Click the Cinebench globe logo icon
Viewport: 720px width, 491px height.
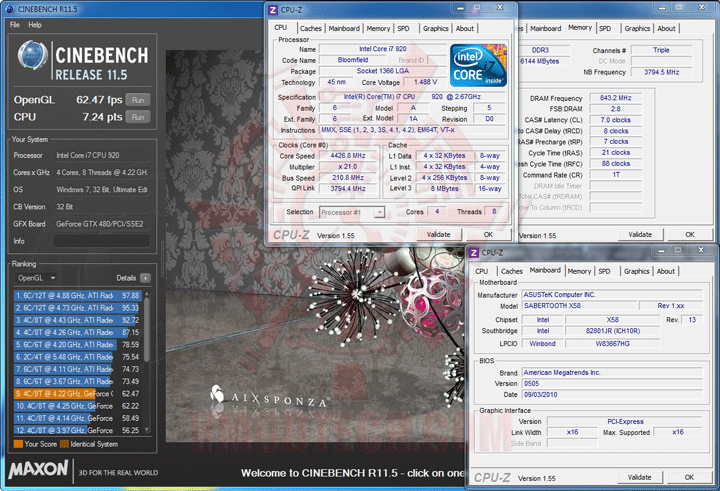(32, 55)
